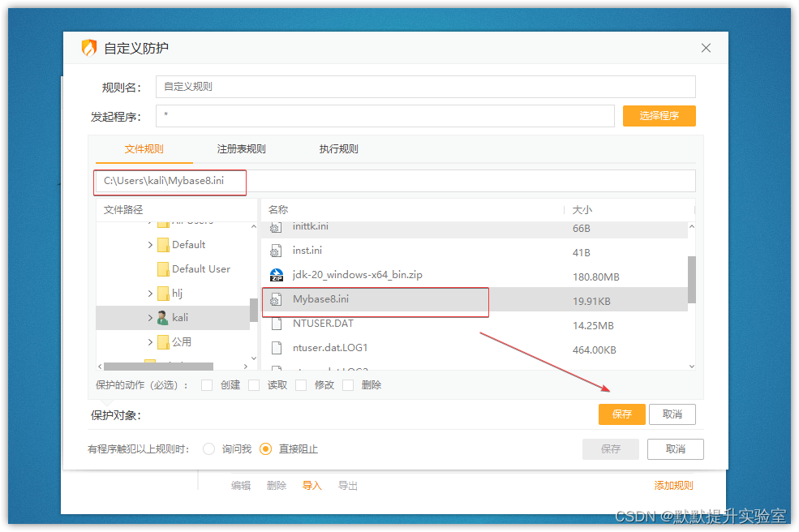Expand the kali folder node

click(x=150, y=318)
